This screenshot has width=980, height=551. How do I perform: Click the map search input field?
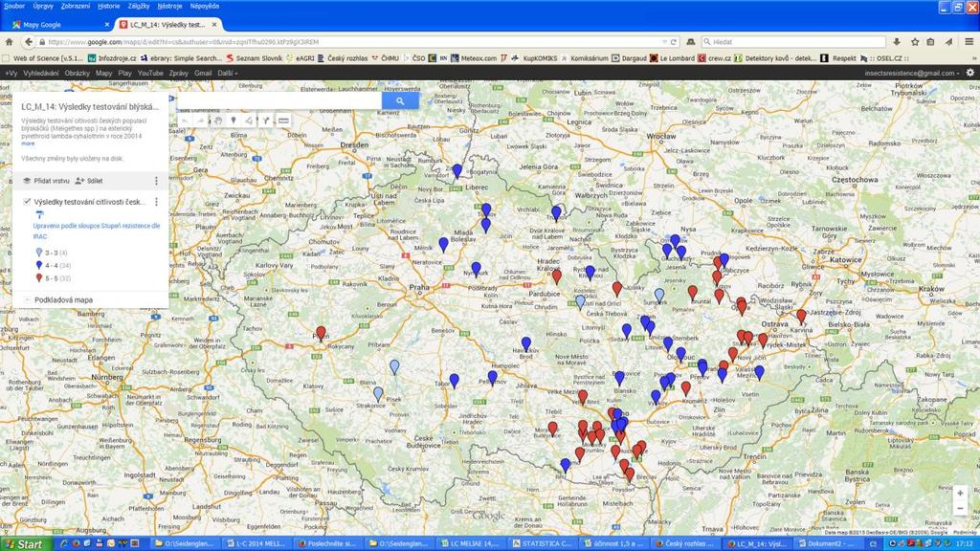[279, 100]
